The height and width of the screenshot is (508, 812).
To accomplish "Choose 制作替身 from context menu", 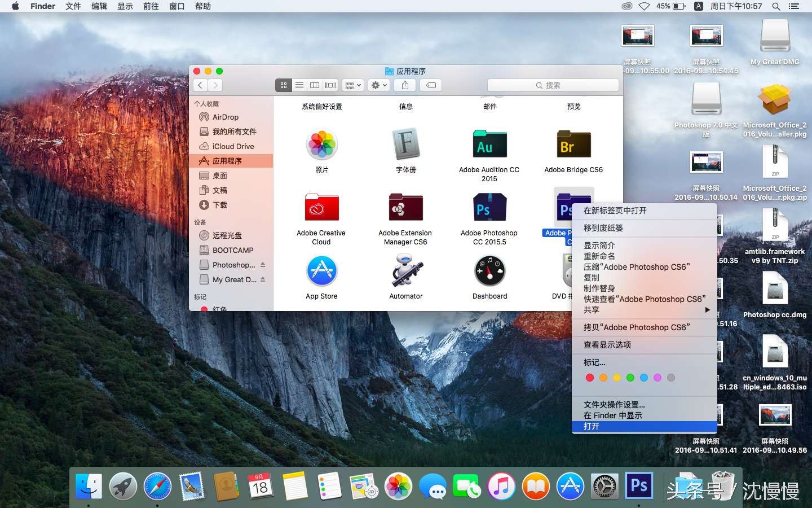I will [x=644, y=288].
